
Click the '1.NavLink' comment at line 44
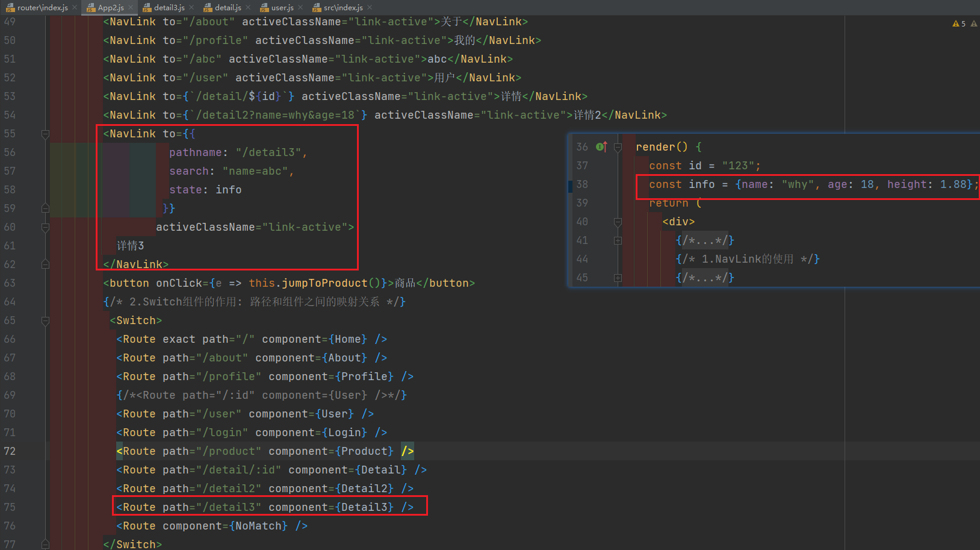748,259
